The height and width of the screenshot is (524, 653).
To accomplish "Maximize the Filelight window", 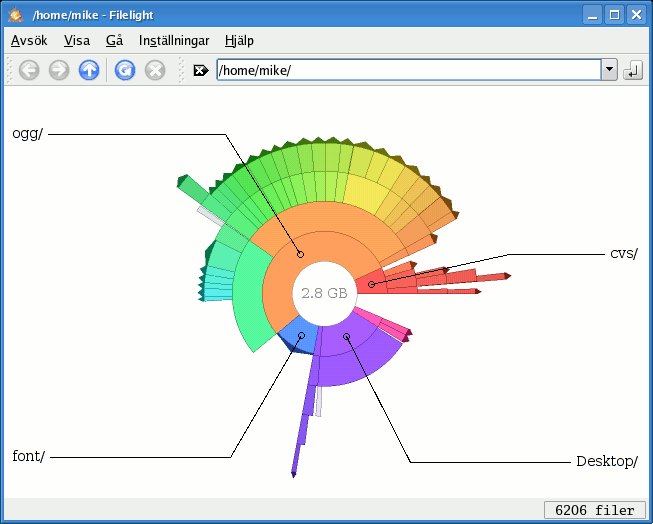I will coord(615,15).
